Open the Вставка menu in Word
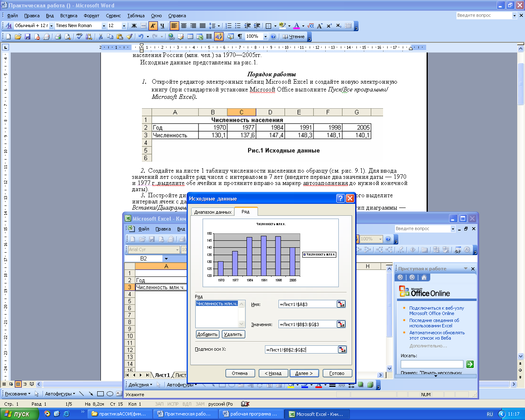 (68, 16)
